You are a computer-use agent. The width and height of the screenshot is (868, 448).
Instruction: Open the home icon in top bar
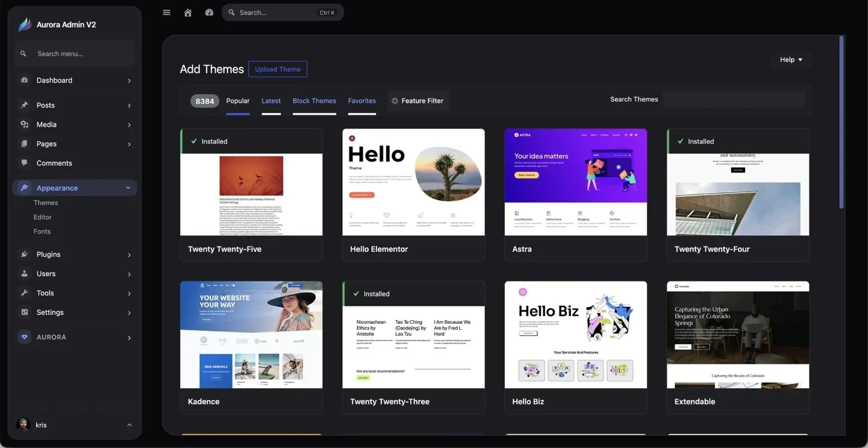click(x=188, y=13)
